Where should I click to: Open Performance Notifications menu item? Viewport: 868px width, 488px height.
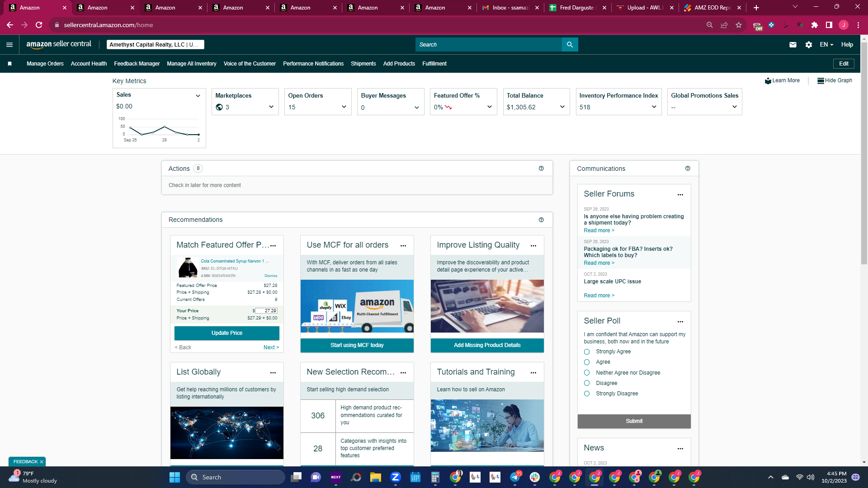point(313,64)
